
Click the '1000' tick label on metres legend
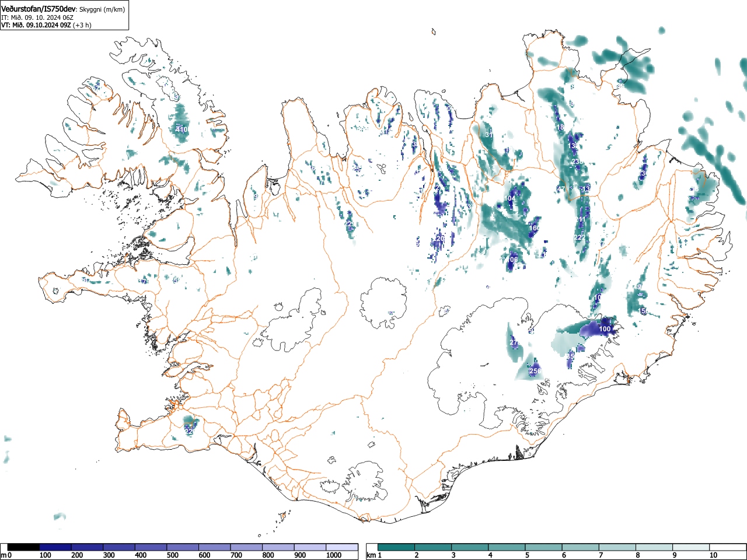tap(334, 555)
